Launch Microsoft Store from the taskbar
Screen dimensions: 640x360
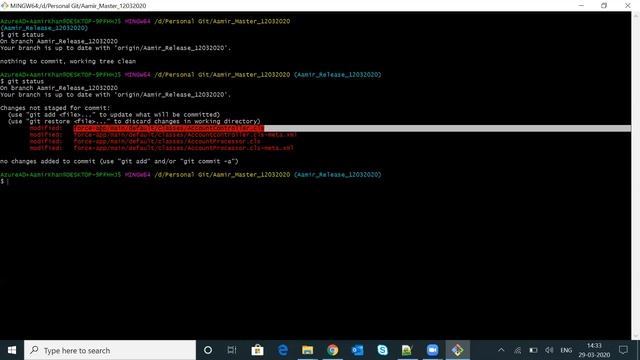tap(257, 350)
